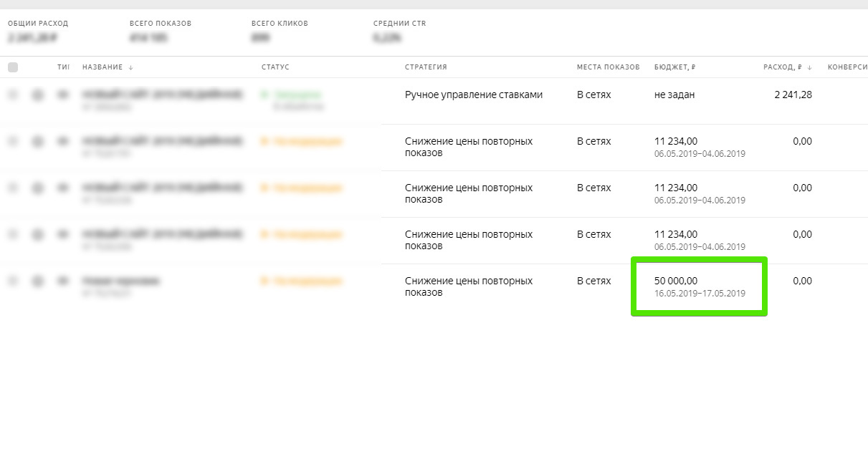Click the sort arrow beside Название header
Viewport: 868px width, 449px height.
pyautogui.click(x=130, y=67)
